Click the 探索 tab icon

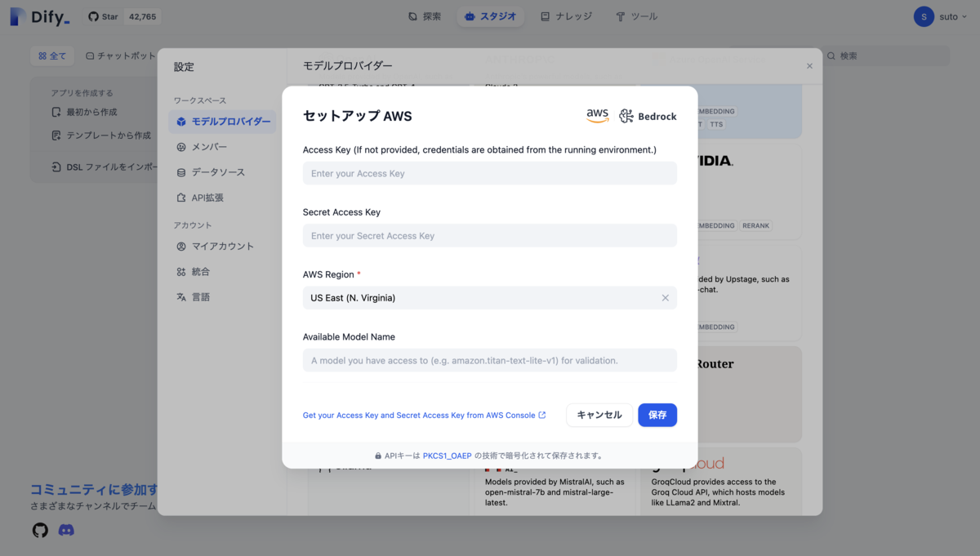412,16
